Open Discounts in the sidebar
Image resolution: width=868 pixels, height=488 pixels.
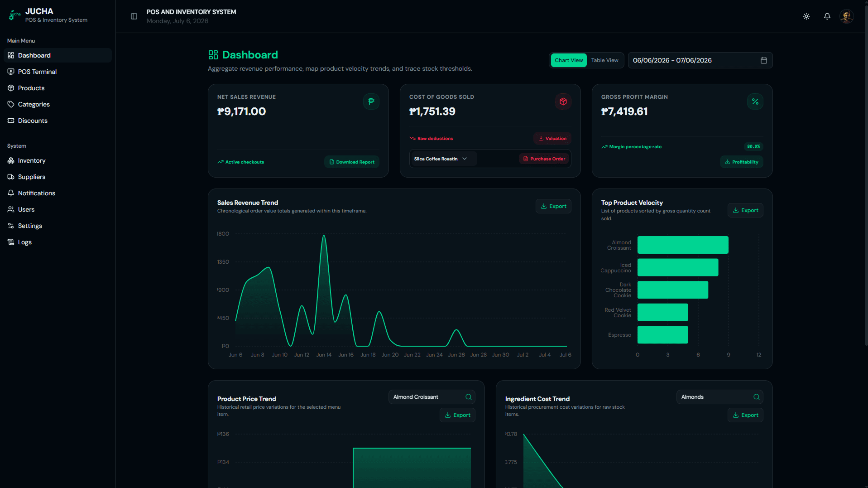coord(58,121)
